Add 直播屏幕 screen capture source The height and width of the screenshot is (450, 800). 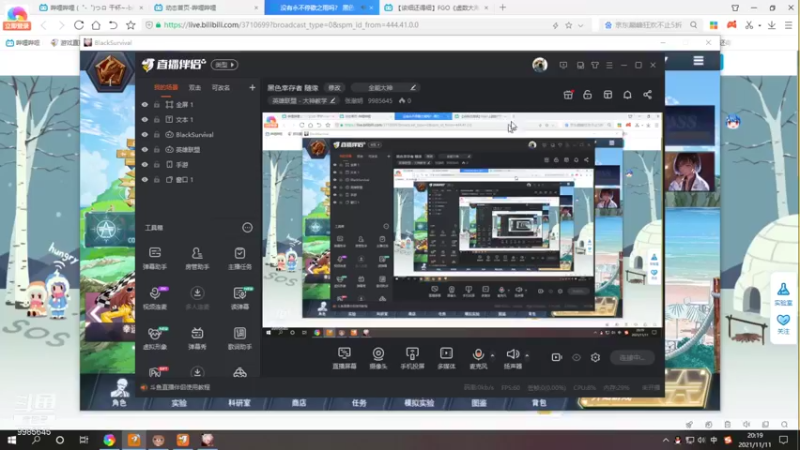pyautogui.click(x=344, y=358)
